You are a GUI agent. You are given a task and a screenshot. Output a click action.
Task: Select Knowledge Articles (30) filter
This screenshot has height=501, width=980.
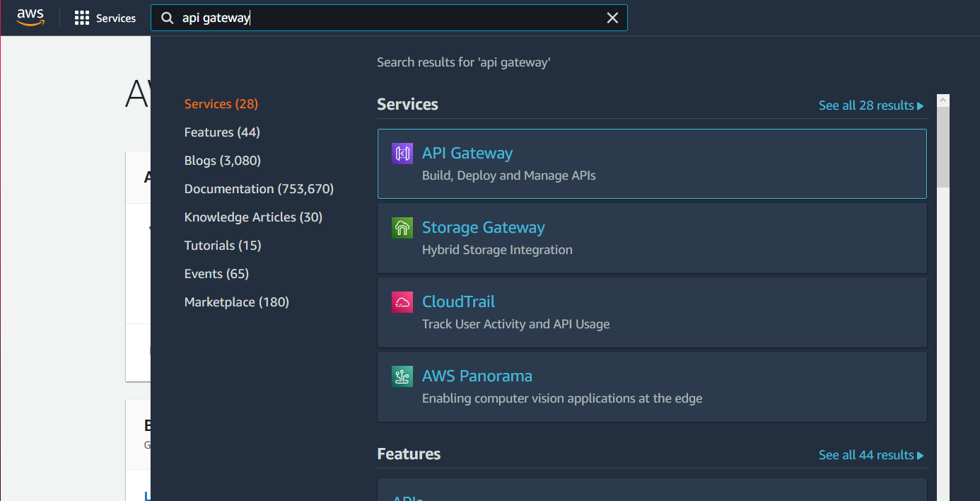click(x=253, y=217)
